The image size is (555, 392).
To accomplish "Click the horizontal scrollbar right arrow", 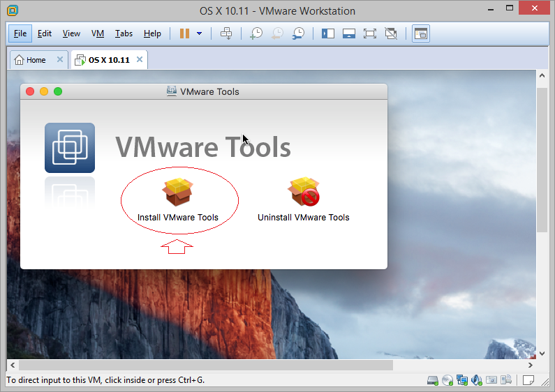I will tap(531, 365).
